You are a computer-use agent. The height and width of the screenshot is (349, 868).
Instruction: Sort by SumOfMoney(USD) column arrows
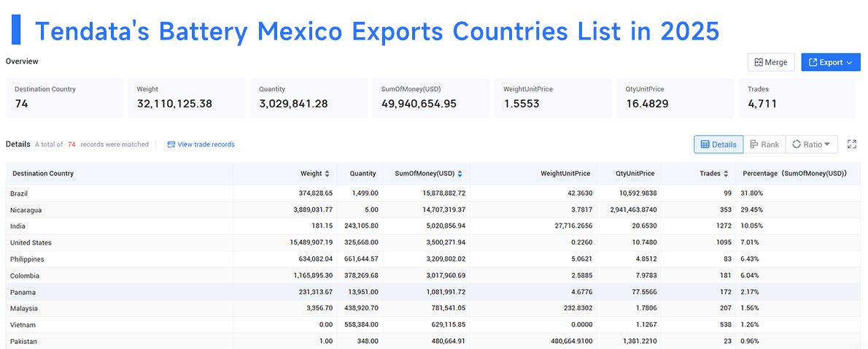(x=460, y=173)
